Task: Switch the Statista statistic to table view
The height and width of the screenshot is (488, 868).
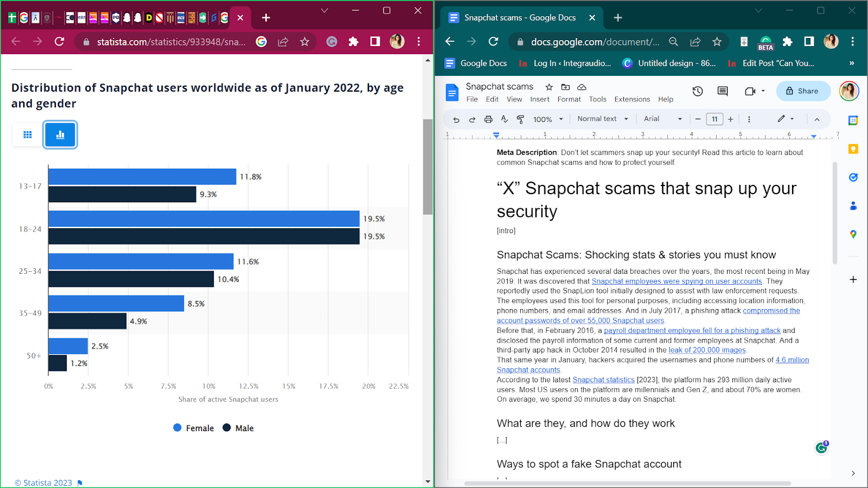Action: coord(26,134)
